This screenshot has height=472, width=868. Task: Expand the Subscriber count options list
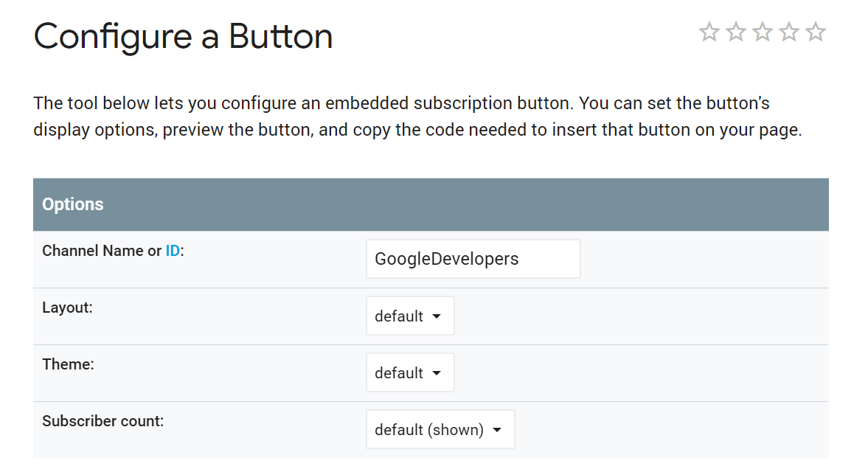click(x=440, y=428)
